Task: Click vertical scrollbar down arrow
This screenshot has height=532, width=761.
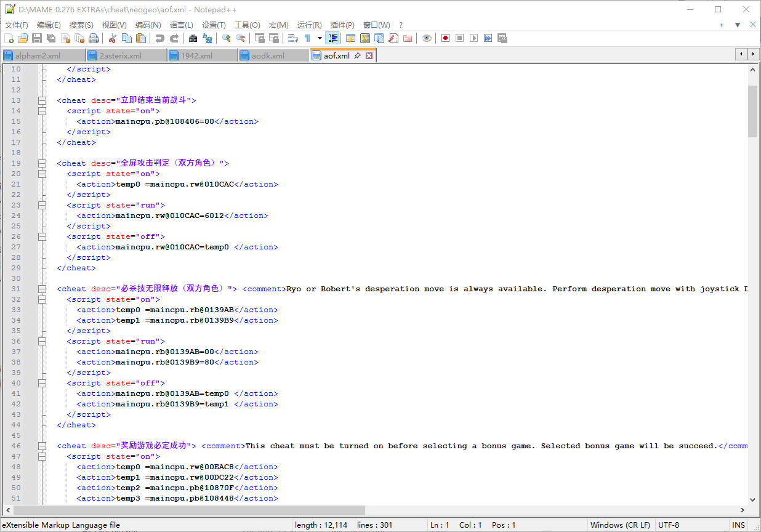Action: click(752, 500)
